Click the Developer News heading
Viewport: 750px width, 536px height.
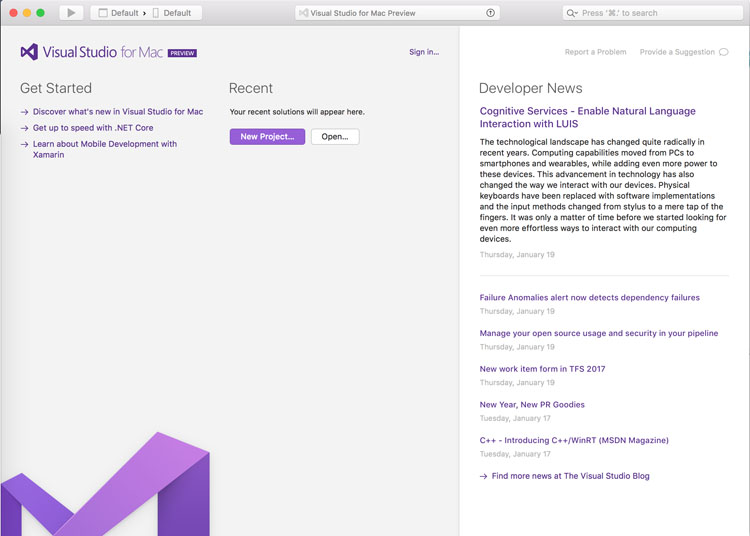coord(530,88)
